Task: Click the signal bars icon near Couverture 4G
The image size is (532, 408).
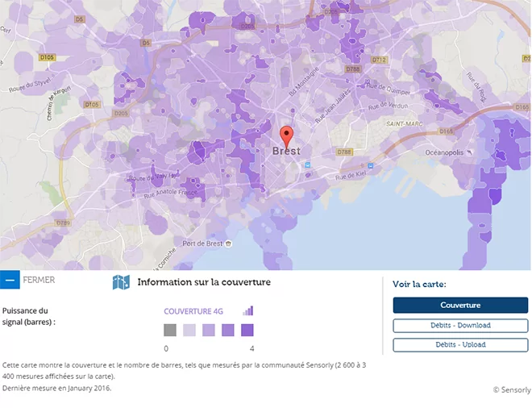Action: (248, 310)
